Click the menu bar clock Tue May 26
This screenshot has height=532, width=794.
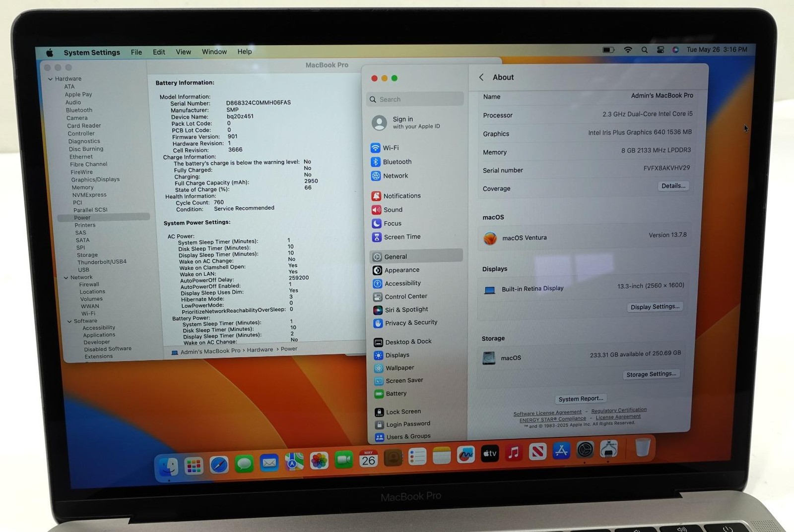click(x=717, y=50)
